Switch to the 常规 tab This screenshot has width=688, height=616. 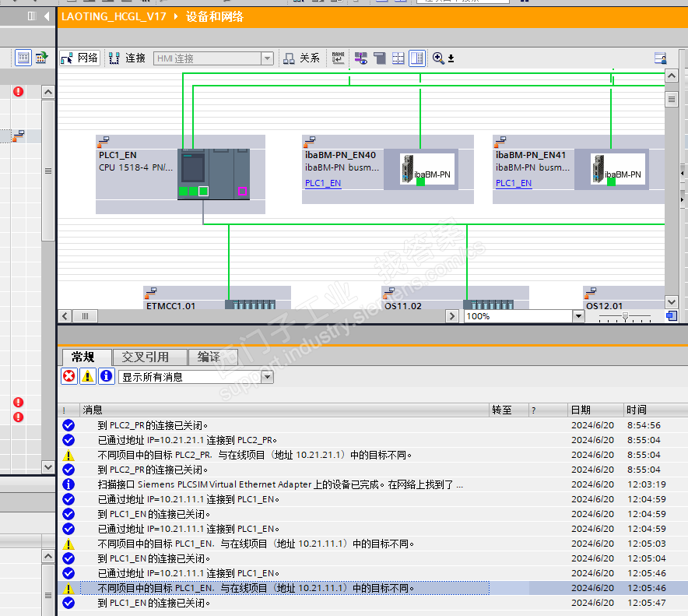click(x=83, y=357)
